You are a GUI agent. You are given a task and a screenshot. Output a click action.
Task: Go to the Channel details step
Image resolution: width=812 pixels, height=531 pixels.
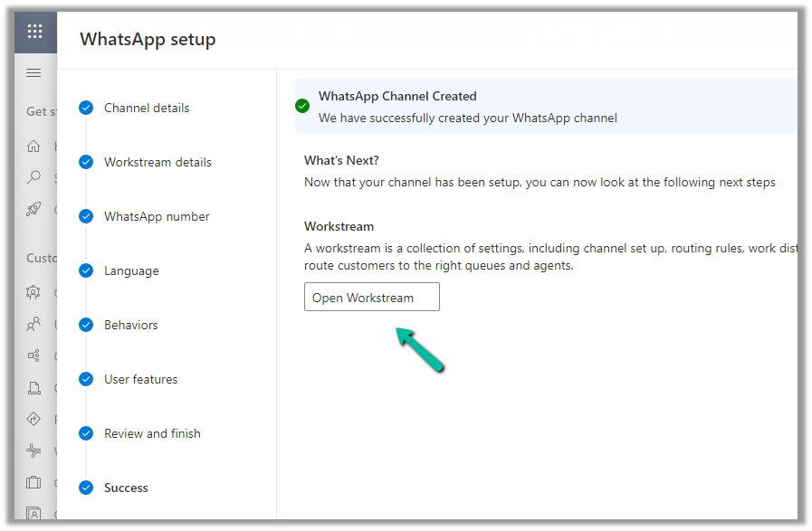146,108
